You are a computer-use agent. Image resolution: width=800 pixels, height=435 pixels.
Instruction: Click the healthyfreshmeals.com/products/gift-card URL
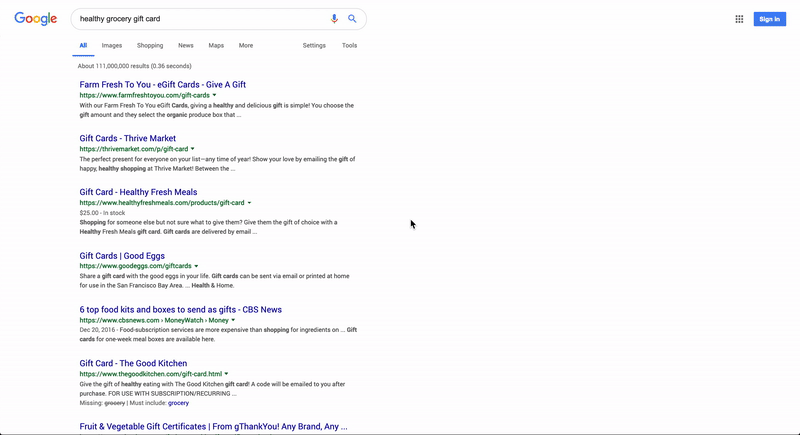click(x=162, y=203)
